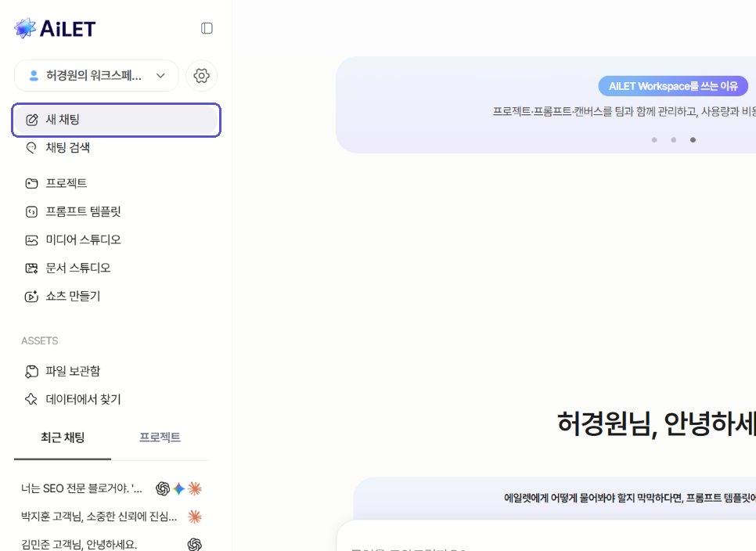Click ChatGPT icon on 김민준 고객님 chat

coord(195,545)
